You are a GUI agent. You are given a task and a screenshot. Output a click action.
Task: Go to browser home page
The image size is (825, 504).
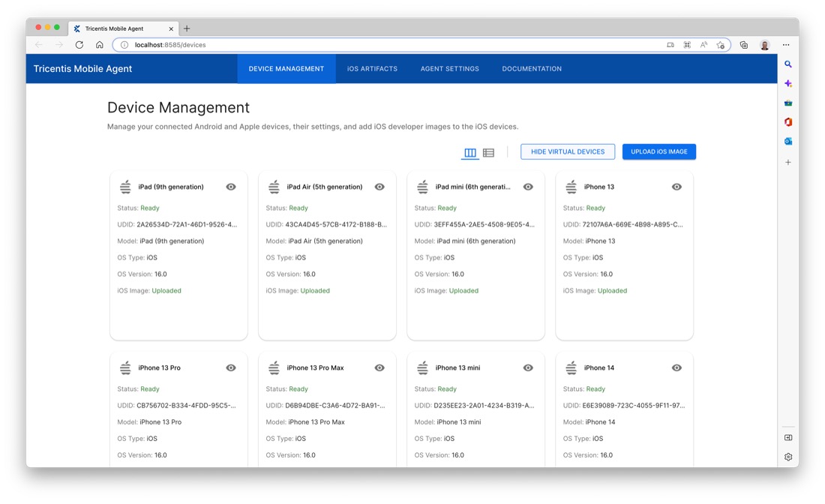[100, 45]
